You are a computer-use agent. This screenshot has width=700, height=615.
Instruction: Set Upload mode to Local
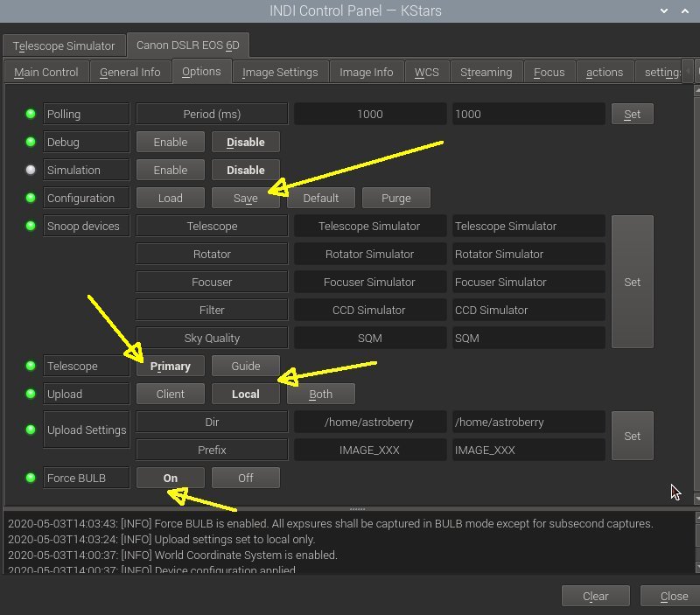pos(246,394)
